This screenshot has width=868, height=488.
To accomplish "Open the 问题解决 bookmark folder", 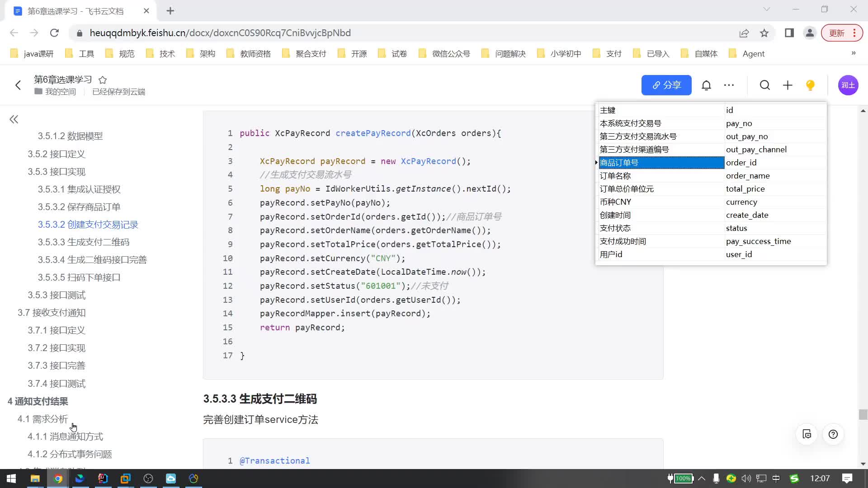I will click(x=504, y=54).
